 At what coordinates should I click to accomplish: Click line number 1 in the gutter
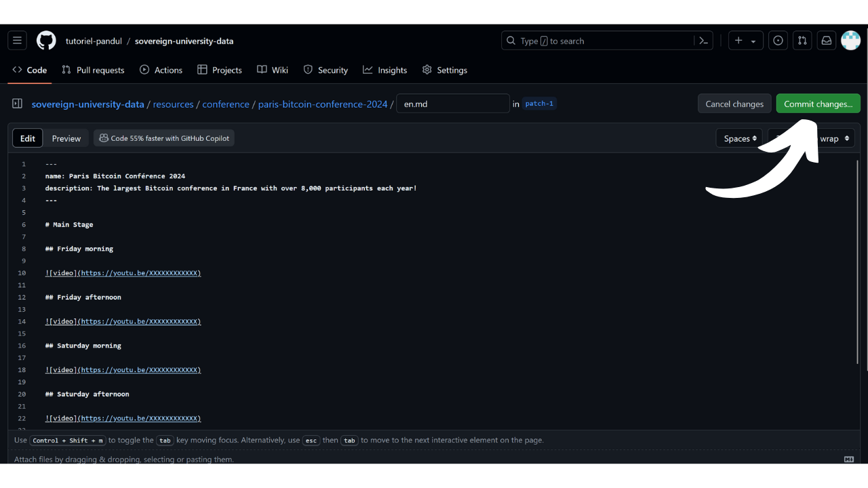point(24,164)
